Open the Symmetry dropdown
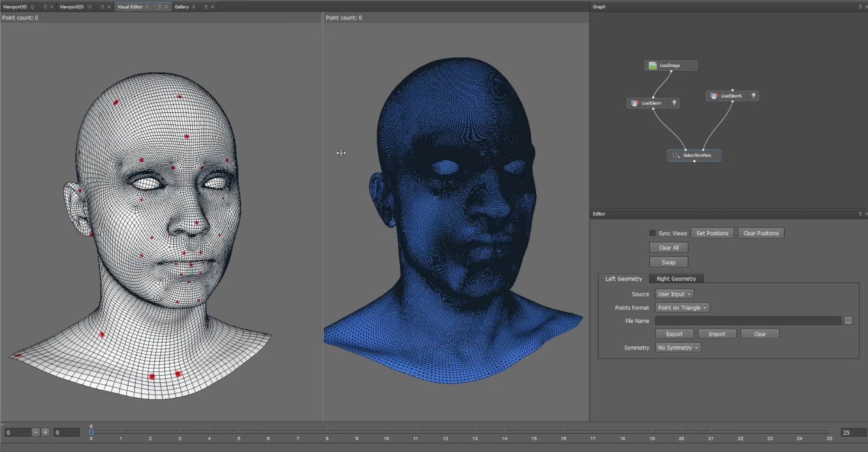868x452 pixels. pyautogui.click(x=678, y=348)
